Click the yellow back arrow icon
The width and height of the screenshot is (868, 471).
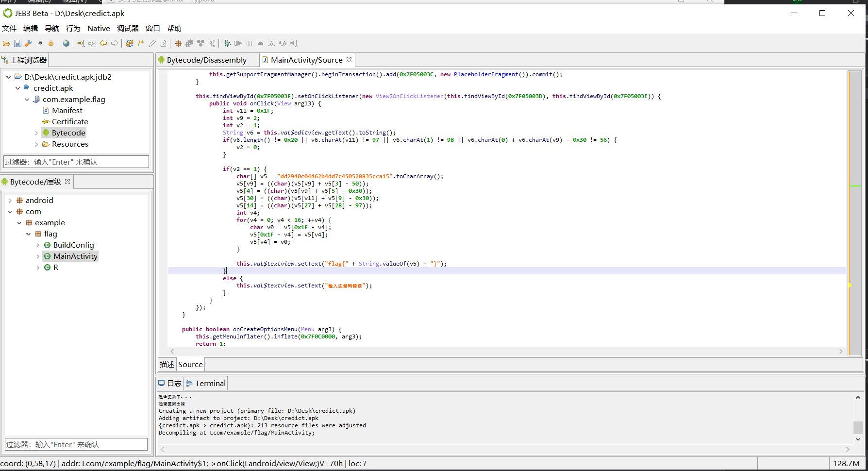click(x=103, y=44)
